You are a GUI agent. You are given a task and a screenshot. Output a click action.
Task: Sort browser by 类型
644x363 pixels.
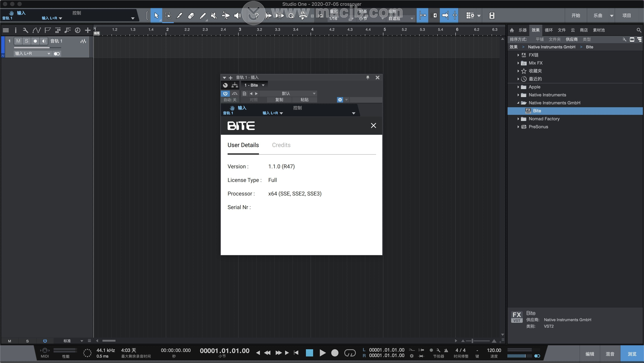(x=586, y=39)
